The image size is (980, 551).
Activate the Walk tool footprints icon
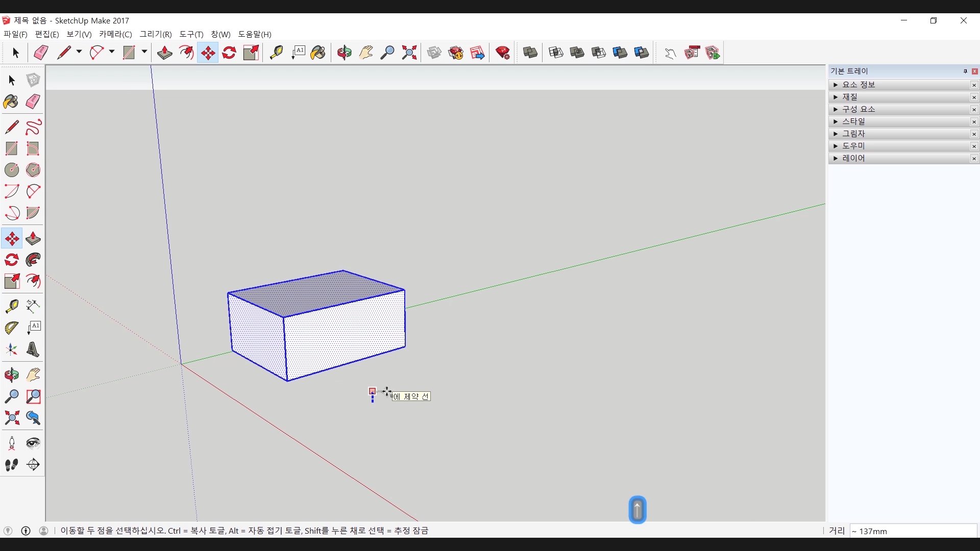11,465
